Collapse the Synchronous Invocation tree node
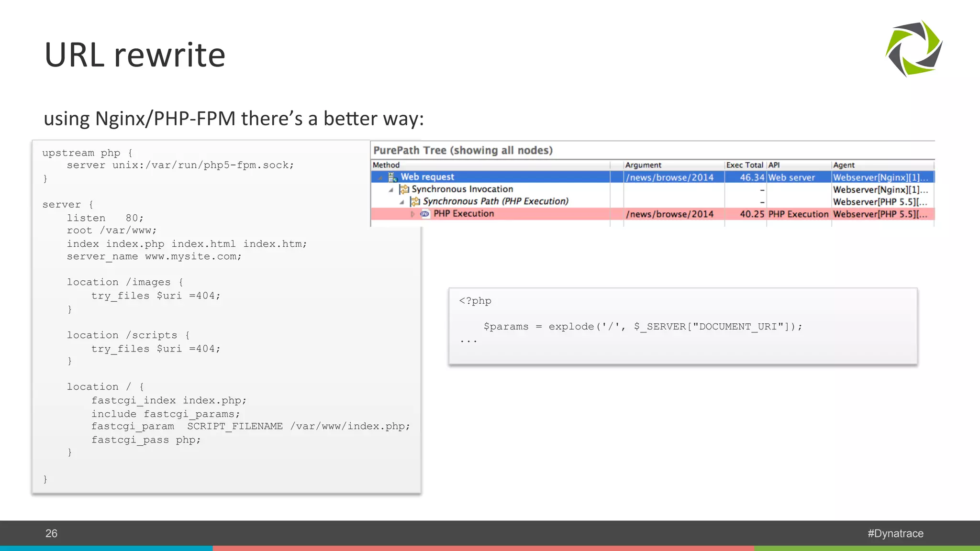This screenshot has width=980, height=551. (391, 190)
